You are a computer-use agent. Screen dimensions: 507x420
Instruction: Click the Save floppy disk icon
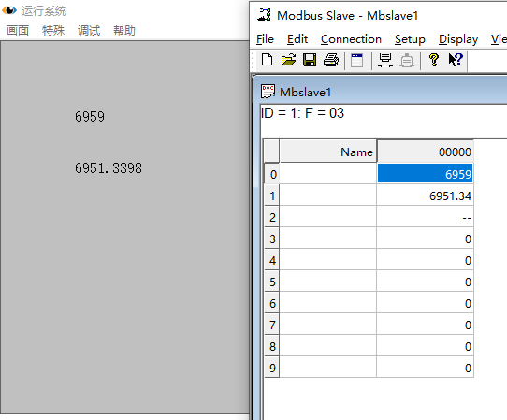(310, 60)
